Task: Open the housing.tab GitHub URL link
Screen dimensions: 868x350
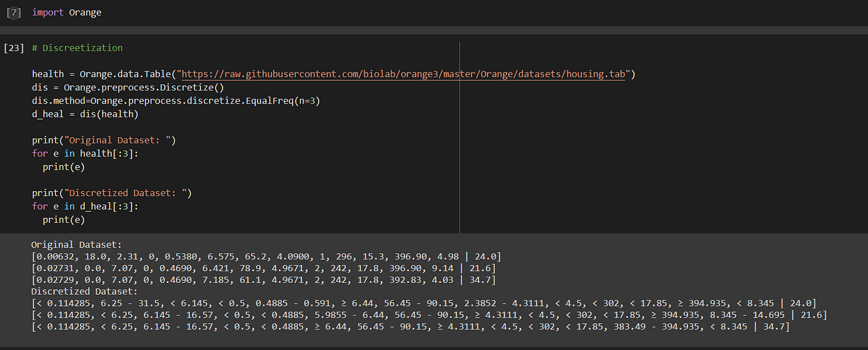Action: 403,74
